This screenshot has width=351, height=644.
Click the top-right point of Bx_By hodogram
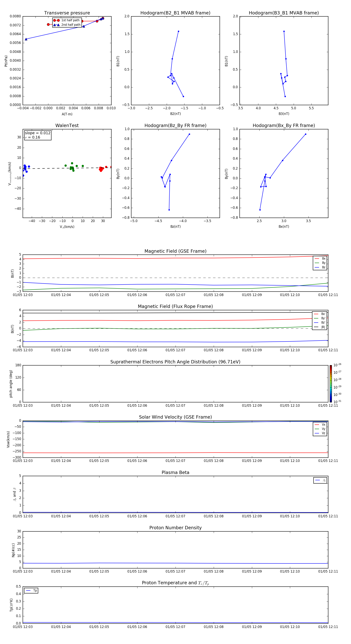[x=306, y=134]
